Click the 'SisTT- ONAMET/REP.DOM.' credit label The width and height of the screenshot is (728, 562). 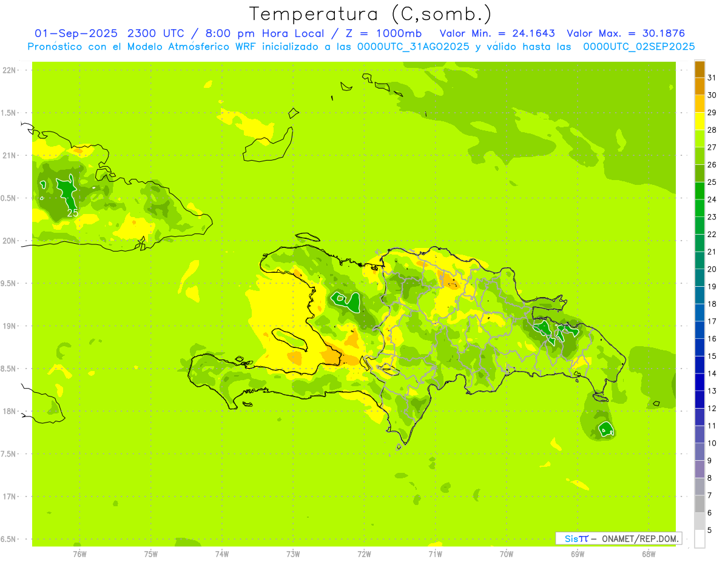(618, 538)
